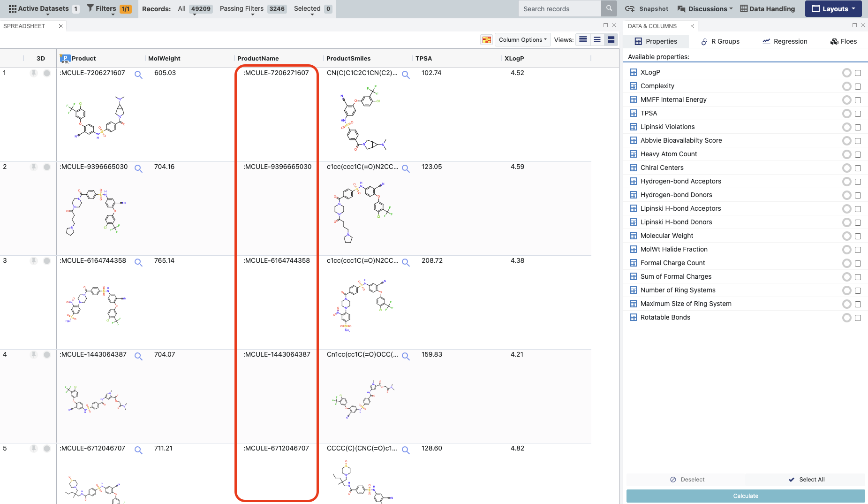Click magnifier next to MCULE-7206271607 product
This screenshot has height=504, width=868.
click(138, 75)
